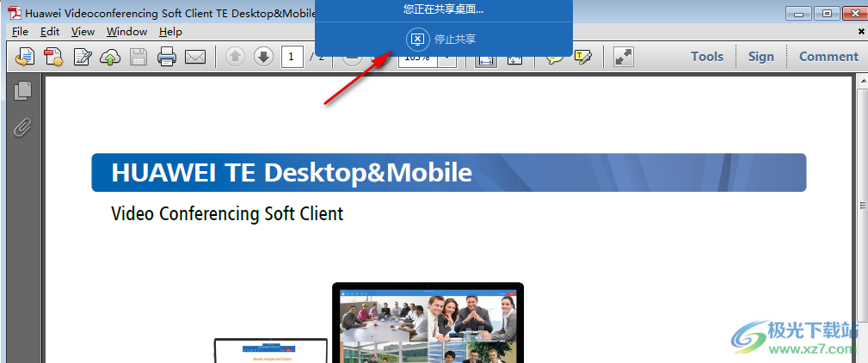Switch to Read Mode with expand arrows icon
This screenshot has width=868, height=363.
coord(624,57)
